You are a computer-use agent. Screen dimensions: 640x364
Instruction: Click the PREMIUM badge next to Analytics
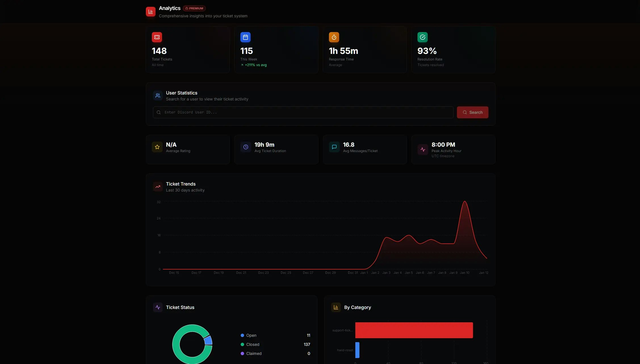click(194, 8)
